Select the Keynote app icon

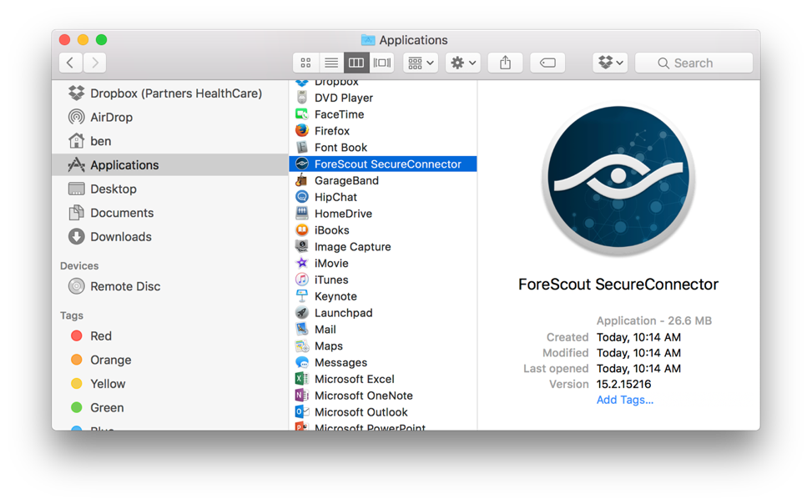coord(302,296)
